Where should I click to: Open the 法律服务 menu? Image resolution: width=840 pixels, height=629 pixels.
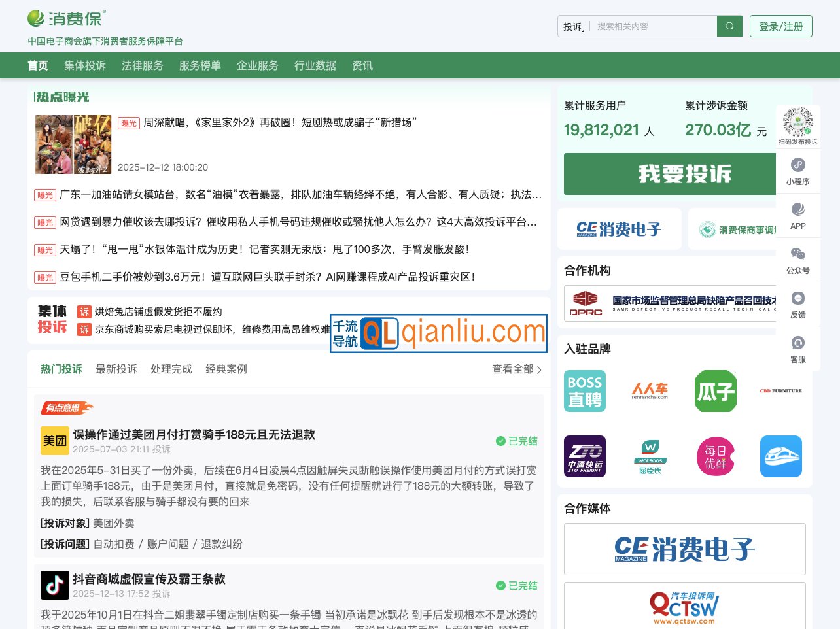click(x=143, y=65)
